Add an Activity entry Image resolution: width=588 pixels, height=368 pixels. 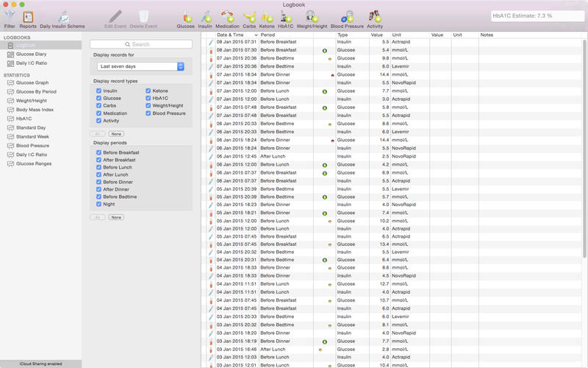(375, 17)
